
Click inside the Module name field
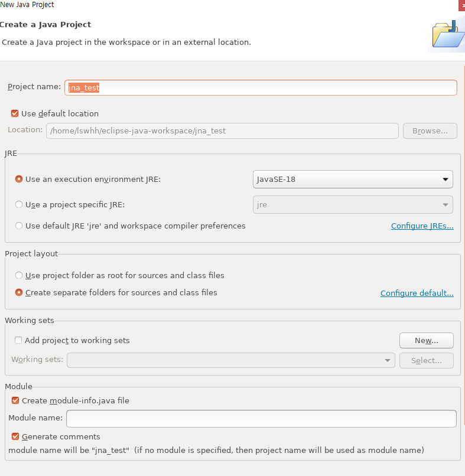click(x=260, y=419)
